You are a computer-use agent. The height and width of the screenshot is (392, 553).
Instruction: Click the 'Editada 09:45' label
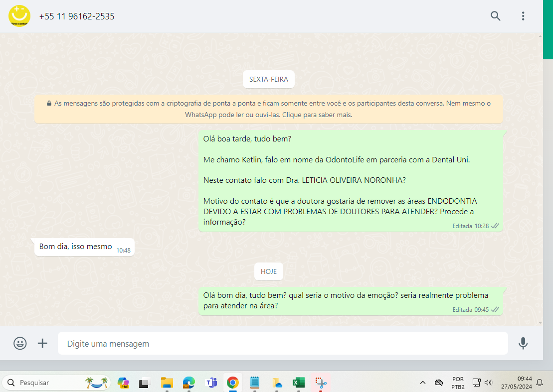470,310
